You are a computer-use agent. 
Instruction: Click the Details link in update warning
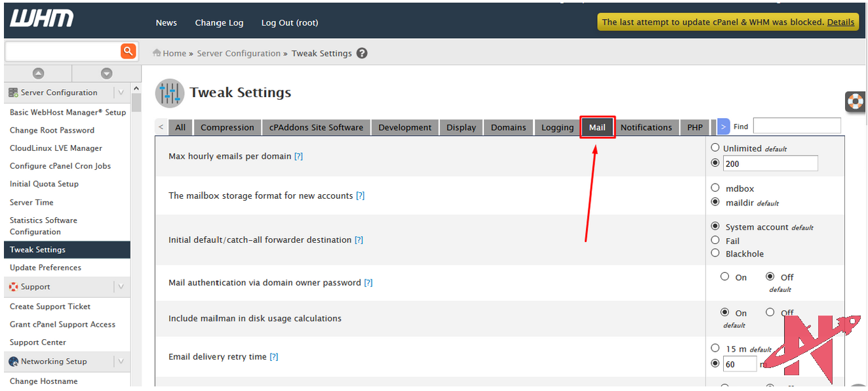click(840, 22)
